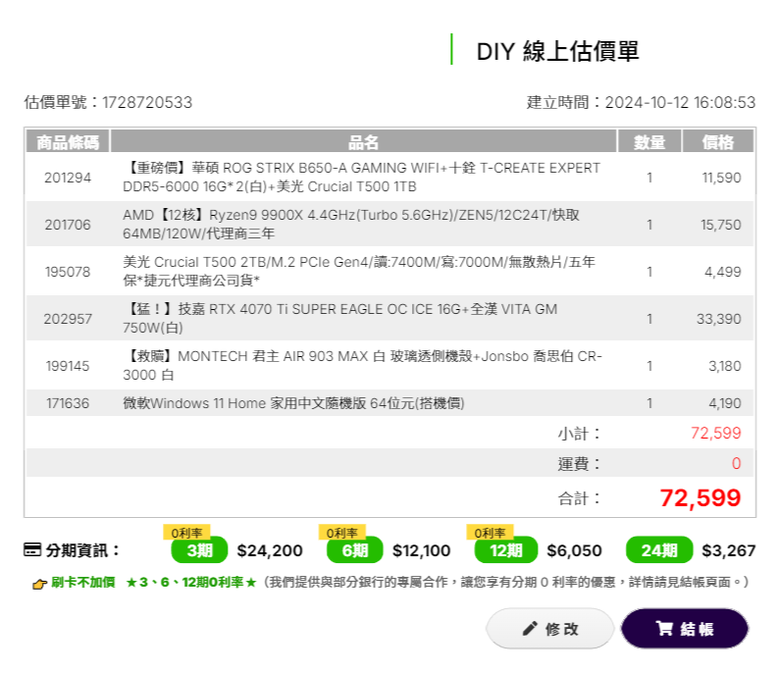
Task: Click the 建立時間 2024-10-12 timestamp
Action: [x=641, y=102]
